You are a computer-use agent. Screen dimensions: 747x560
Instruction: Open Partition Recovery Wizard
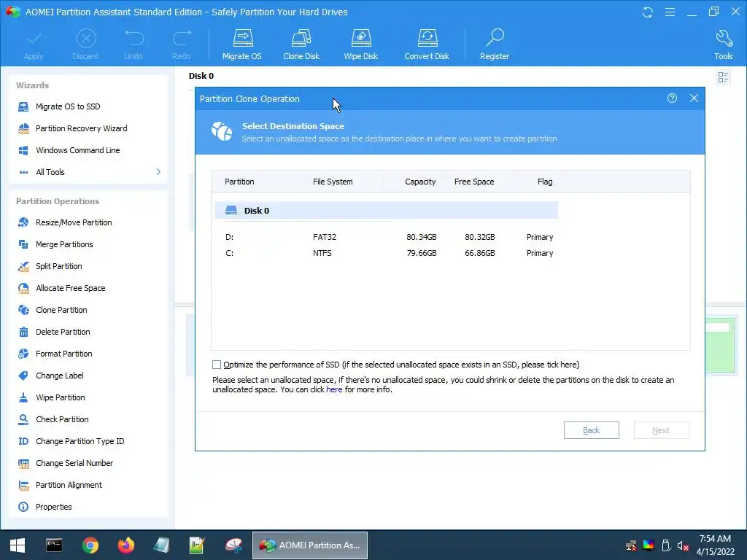(x=81, y=128)
